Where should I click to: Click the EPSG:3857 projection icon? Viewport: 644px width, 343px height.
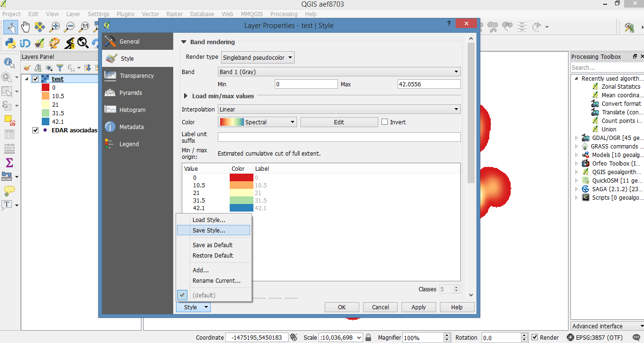(x=570, y=337)
